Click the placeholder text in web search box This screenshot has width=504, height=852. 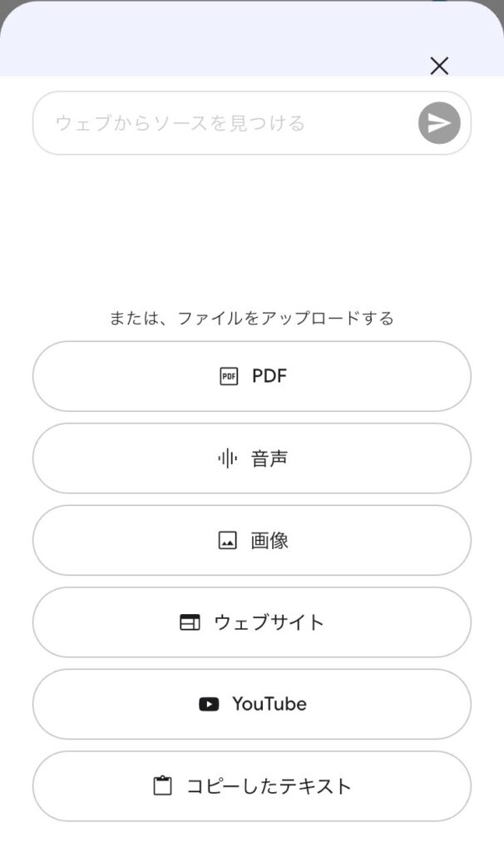tap(180, 123)
